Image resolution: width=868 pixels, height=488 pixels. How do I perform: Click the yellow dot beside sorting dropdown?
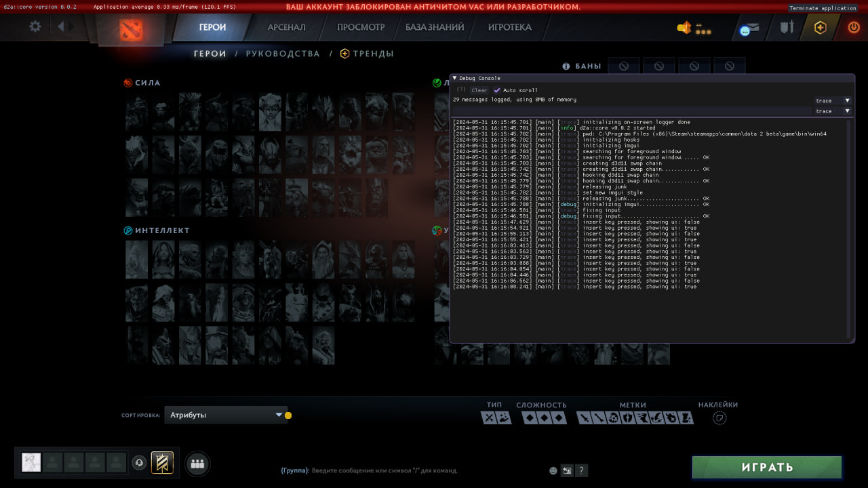(288, 415)
